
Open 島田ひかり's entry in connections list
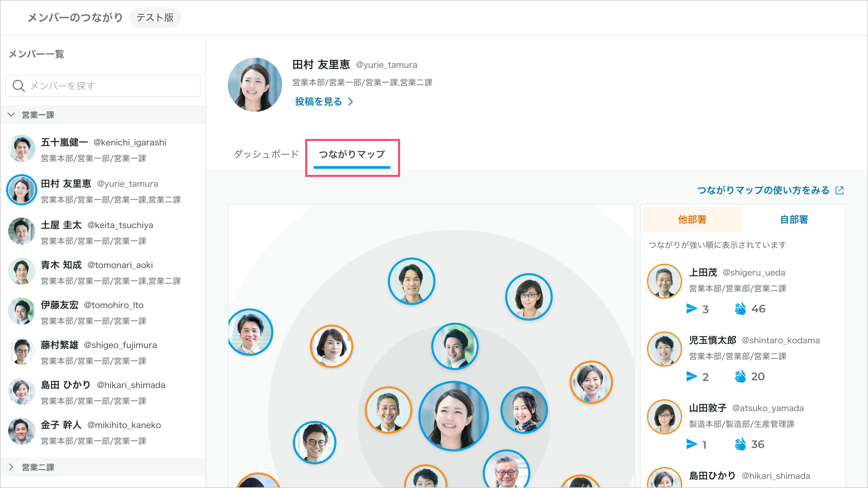(743, 476)
